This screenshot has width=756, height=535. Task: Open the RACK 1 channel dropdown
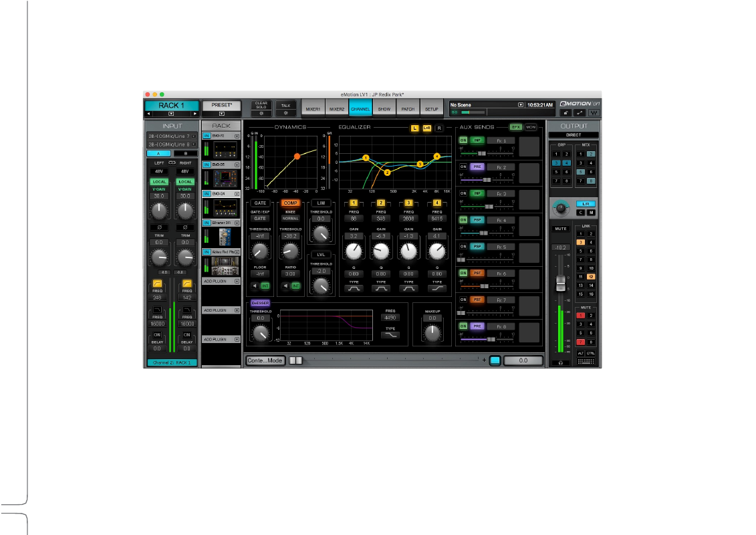pyautogui.click(x=171, y=114)
